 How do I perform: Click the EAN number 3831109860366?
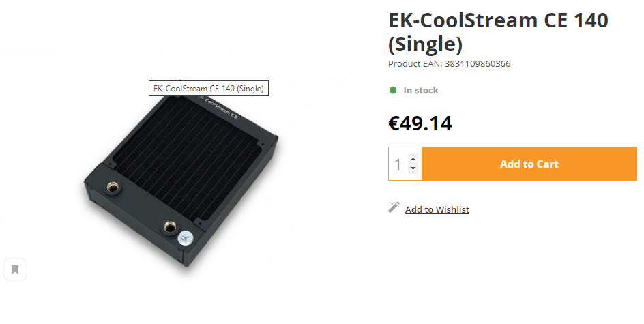tap(478, 64)
